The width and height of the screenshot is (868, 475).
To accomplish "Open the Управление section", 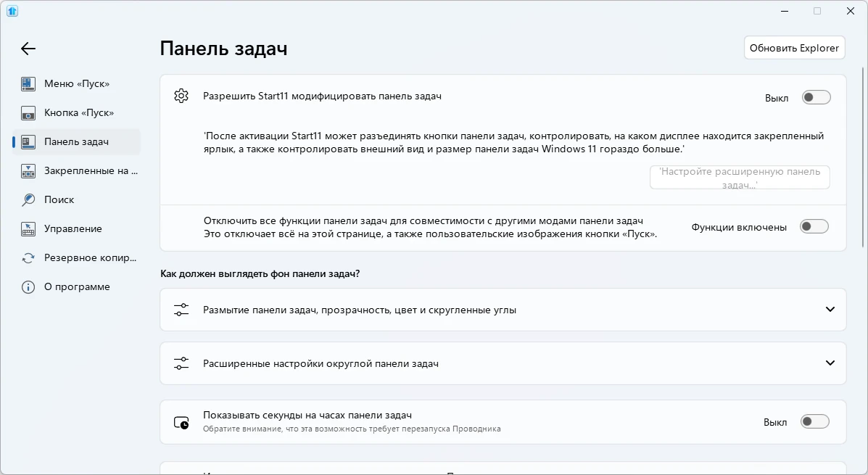I will pos(76,228).
